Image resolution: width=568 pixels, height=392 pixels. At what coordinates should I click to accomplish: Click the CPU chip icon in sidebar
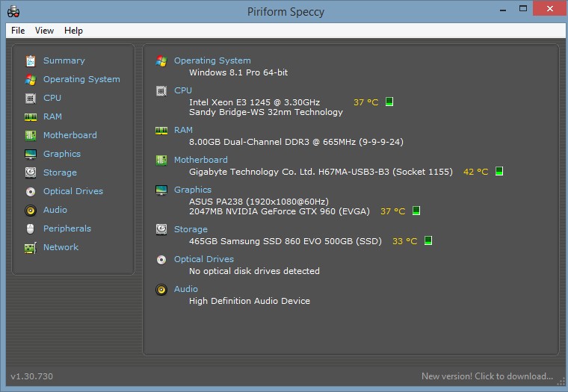coord(31,98)
